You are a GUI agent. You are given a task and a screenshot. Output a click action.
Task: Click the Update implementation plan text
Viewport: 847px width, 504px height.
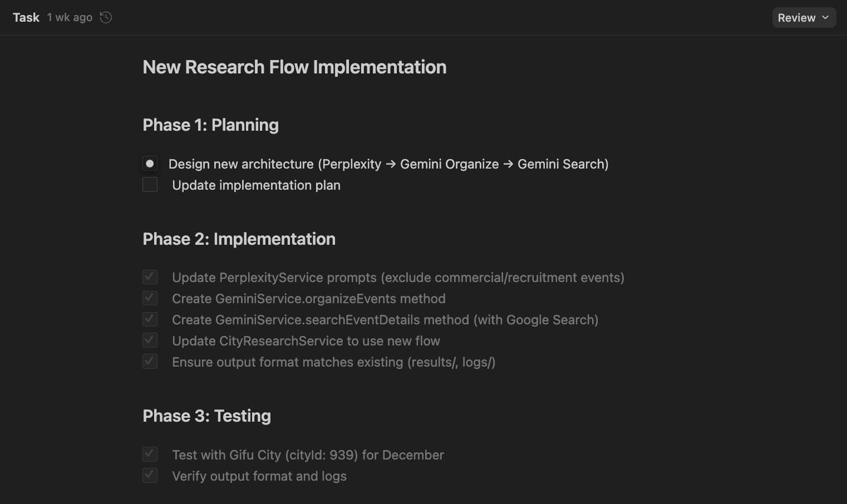[256, 185]
